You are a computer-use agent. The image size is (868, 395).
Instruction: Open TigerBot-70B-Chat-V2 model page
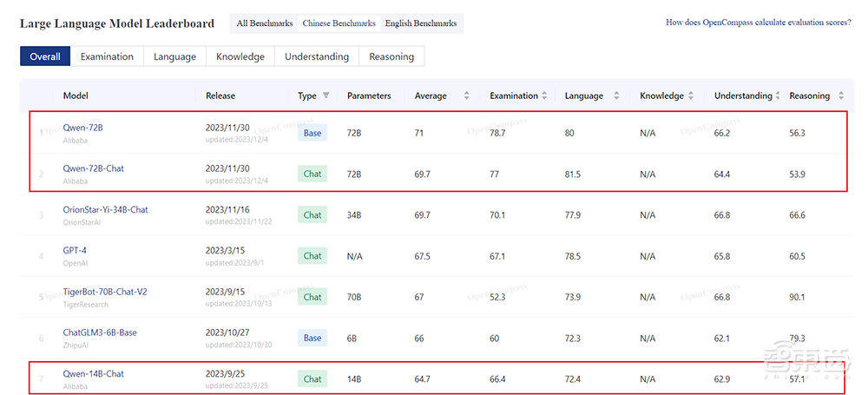coord(105,292)
